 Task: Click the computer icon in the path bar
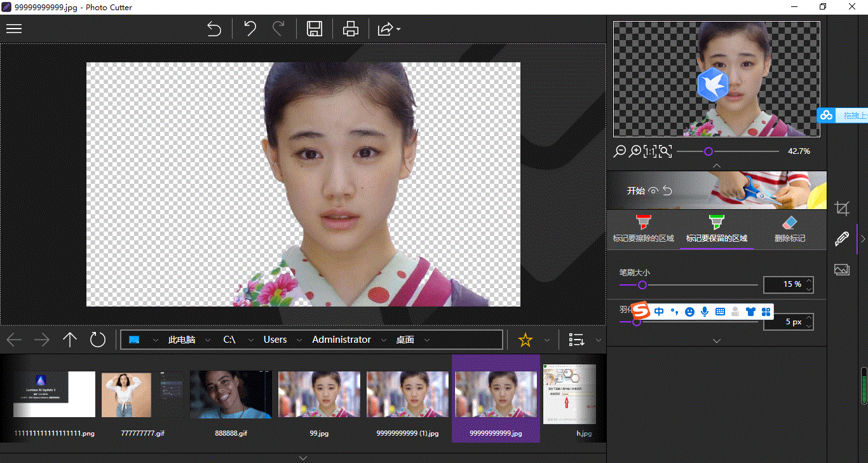click(134, 340)
